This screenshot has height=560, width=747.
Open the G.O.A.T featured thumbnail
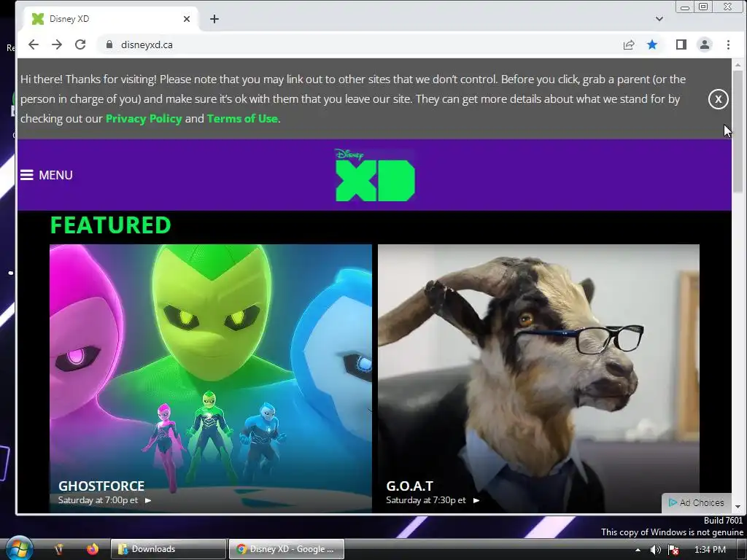pyautogui.click(x=539, y=378)
